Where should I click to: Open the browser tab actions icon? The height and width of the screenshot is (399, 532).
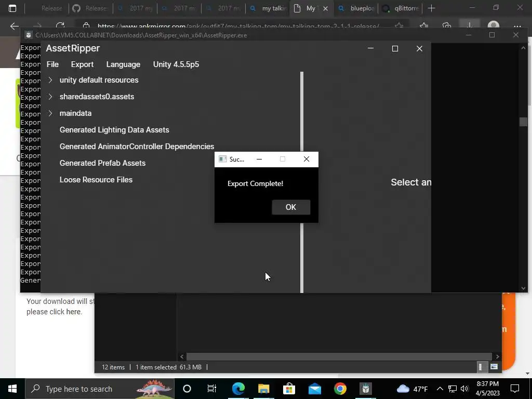coord(12,8)
